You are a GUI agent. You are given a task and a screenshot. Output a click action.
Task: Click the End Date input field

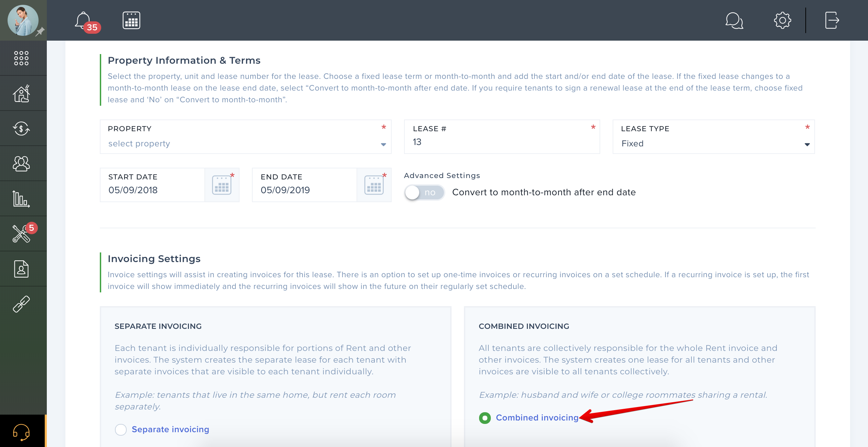tap(305, 185)
